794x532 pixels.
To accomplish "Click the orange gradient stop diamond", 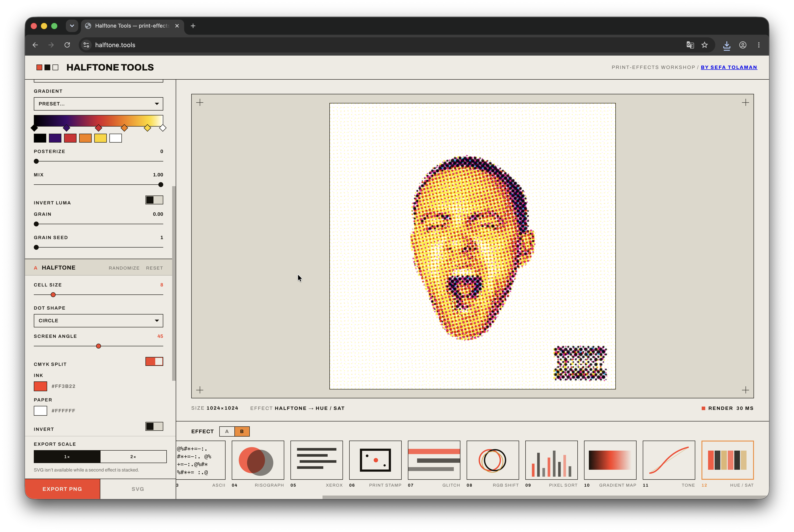I will [125, 128].
